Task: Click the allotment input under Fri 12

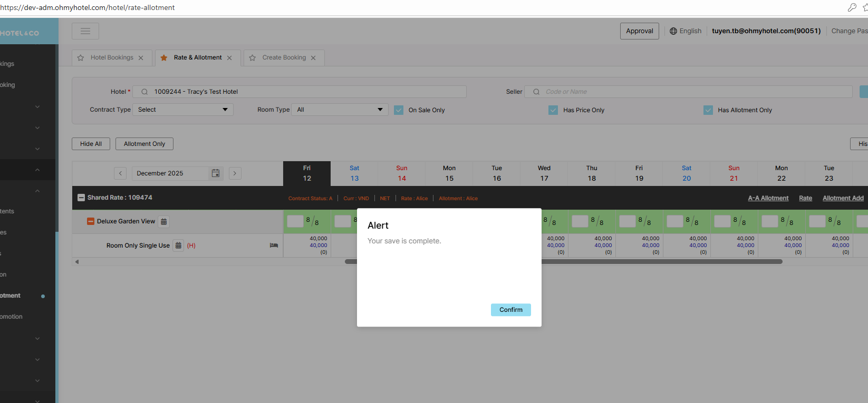Action: pyautogui.click(x=295, y=221)
